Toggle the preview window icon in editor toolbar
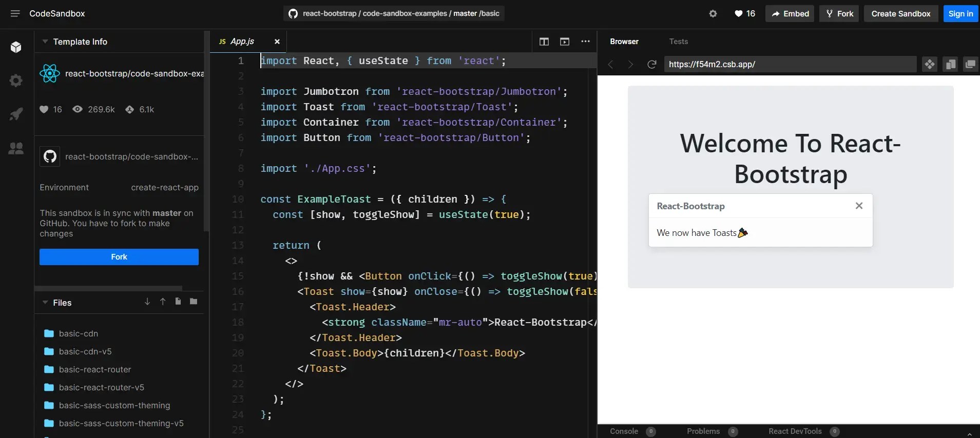This screenshot has height=438, width=980. coord(565,42)
